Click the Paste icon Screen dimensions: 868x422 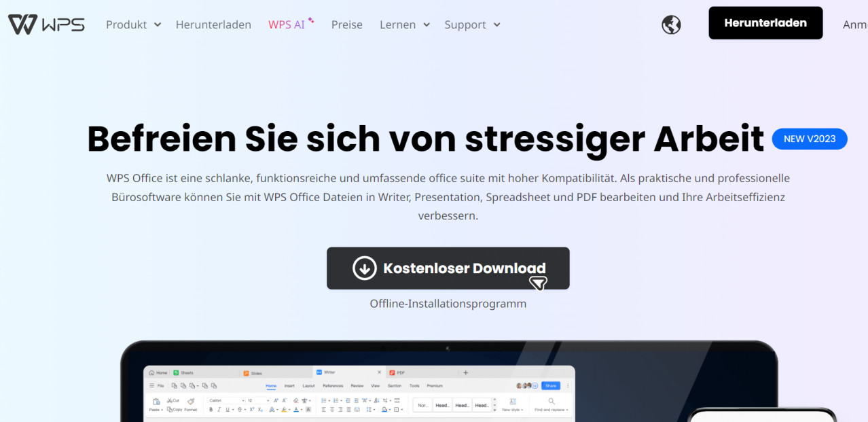(156, 401)
